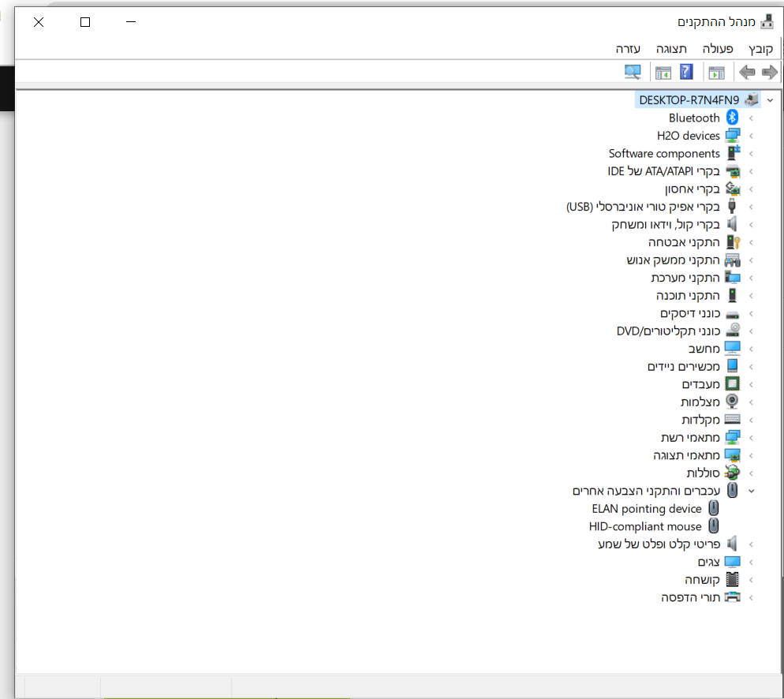
Task: Select the DESKTOP-R7N4FN9 computer name
Action: pyautogui.click(x=689, y=100)
